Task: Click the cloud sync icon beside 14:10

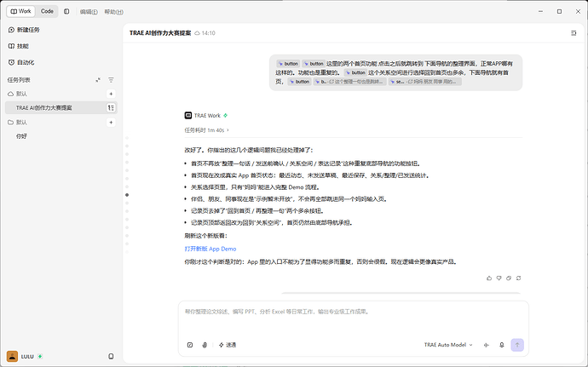Action: 197,33
